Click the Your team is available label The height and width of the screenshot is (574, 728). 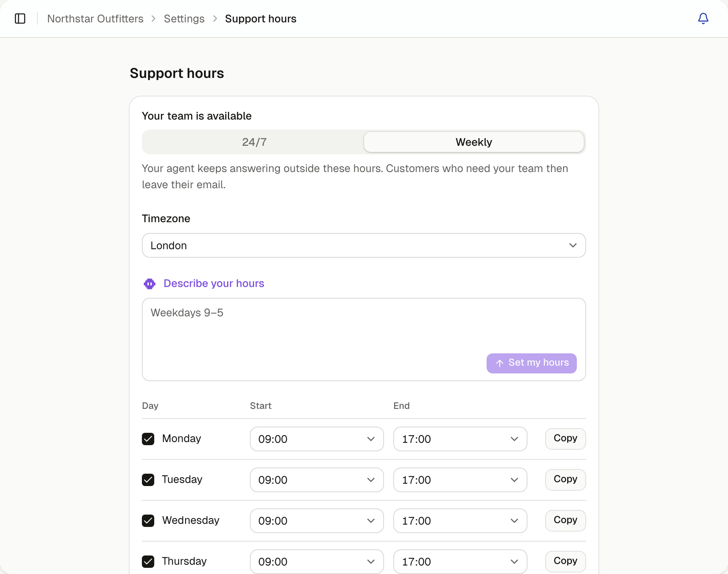[197, 116]
